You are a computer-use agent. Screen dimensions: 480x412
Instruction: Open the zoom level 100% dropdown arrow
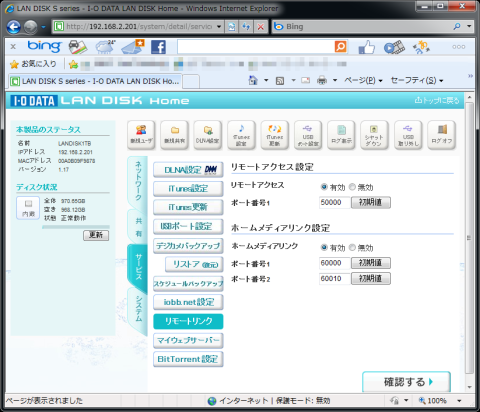[459, 401]
